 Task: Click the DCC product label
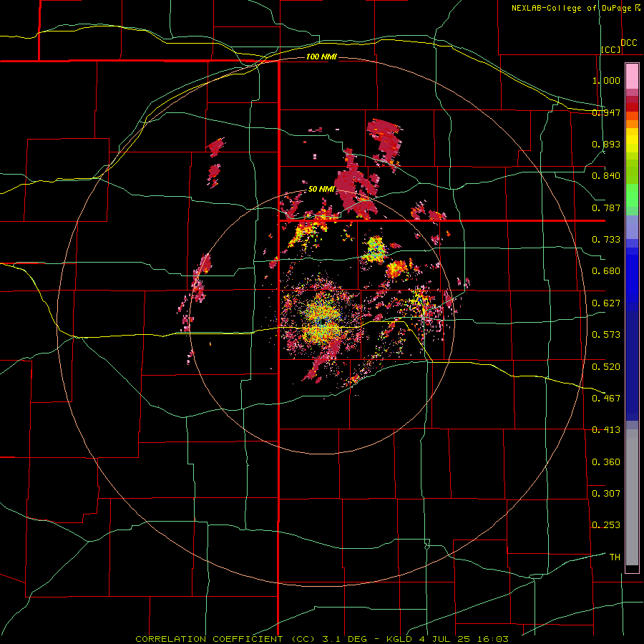[628, 43]
